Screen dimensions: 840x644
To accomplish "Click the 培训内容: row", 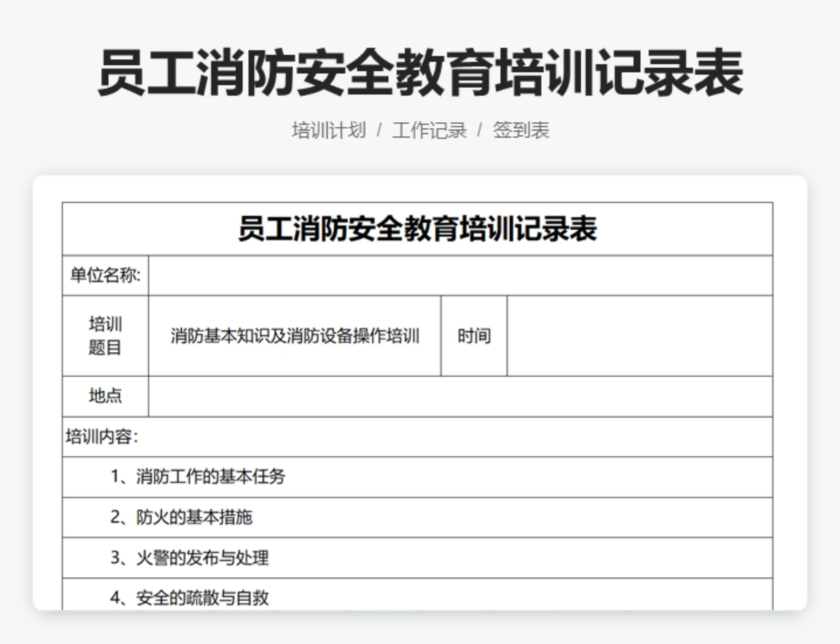I will click(417, 437).
